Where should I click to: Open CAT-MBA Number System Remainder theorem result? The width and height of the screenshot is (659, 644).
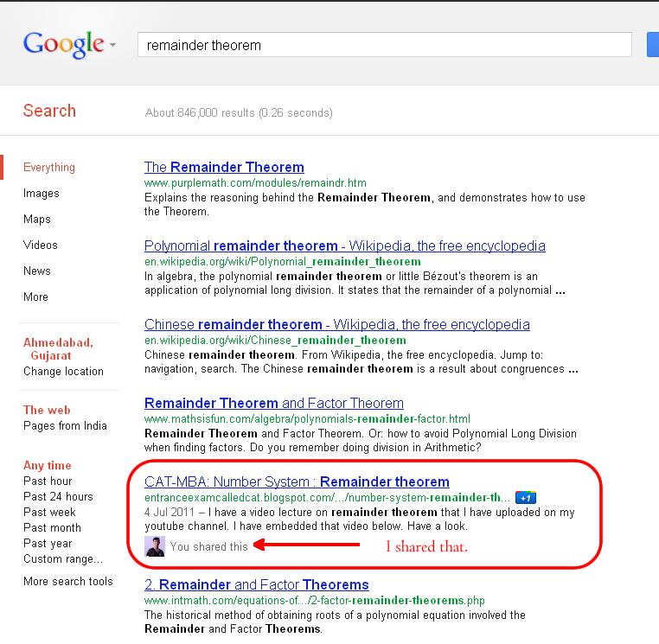(x=297, y=481)
